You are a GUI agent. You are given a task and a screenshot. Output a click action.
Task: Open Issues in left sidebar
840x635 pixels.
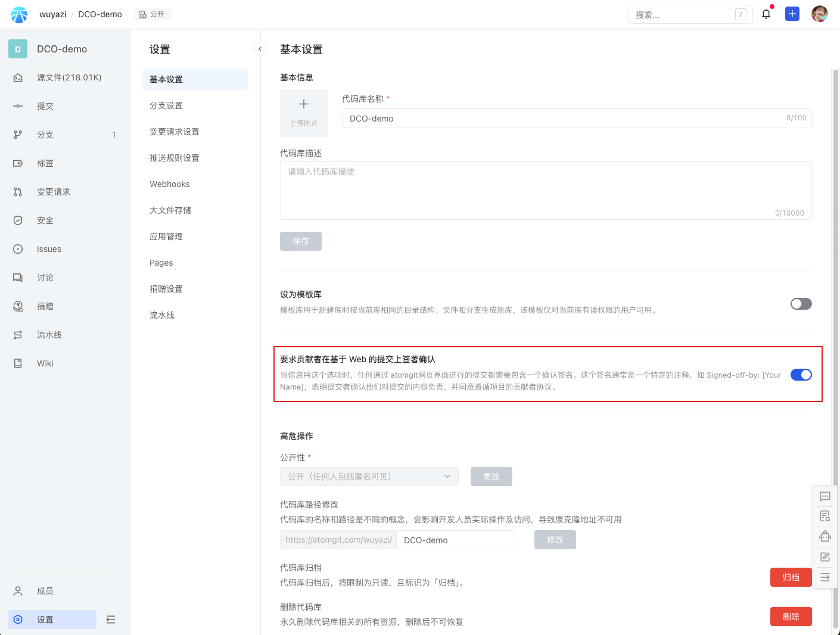pyautogui.click(x=49, y=249)
